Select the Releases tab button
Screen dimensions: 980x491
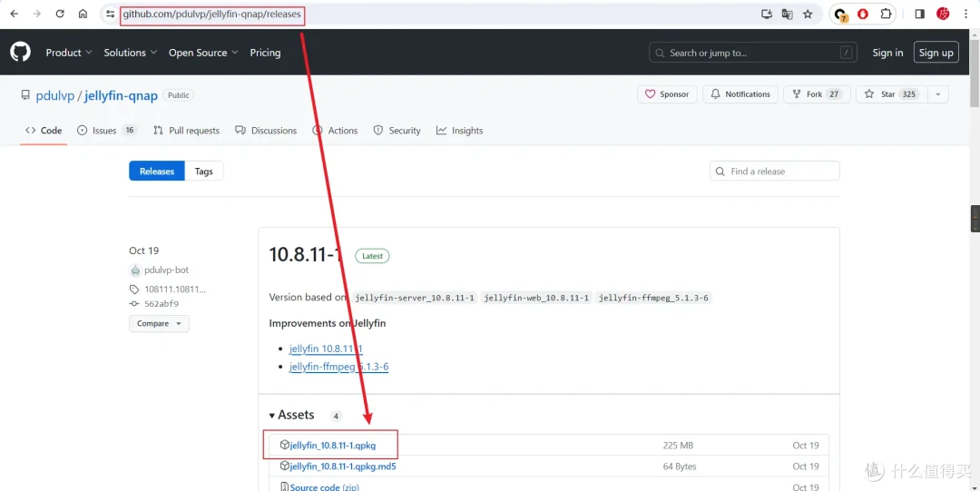[x=157, y=171]
